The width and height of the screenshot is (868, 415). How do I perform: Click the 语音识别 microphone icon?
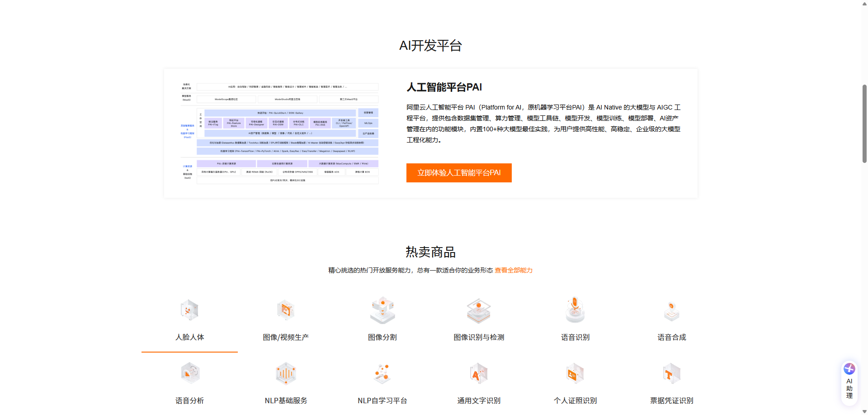click(575, 310)
